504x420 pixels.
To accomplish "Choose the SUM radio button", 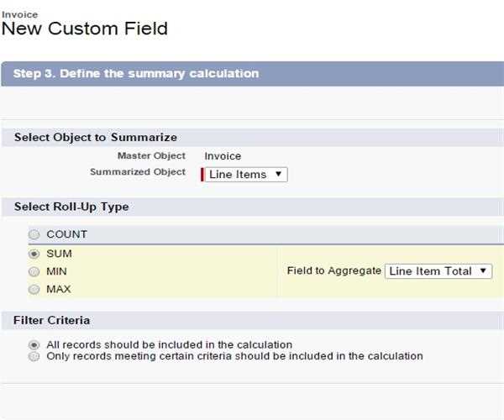I will point(34,253).
